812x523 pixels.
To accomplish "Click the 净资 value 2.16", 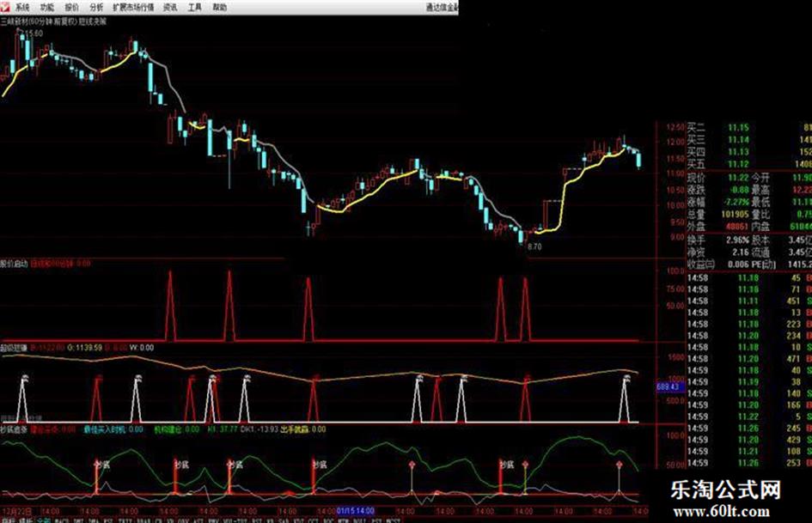I will [x=741, y=252].
